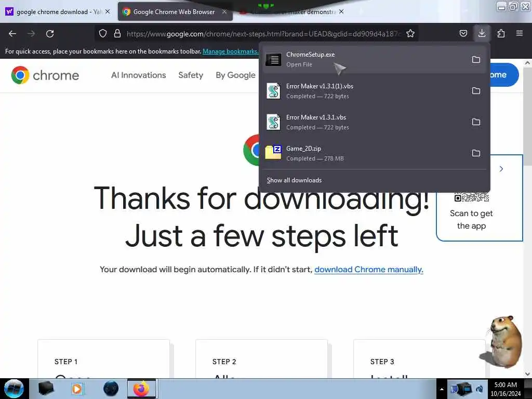Click the ChromeSetup.exe file icon

point(273,60)
